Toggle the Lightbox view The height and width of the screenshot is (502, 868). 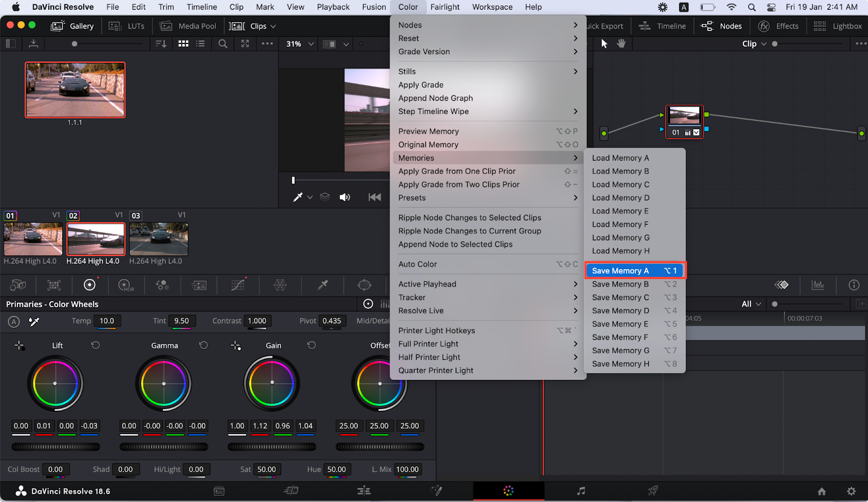point(838,26)
